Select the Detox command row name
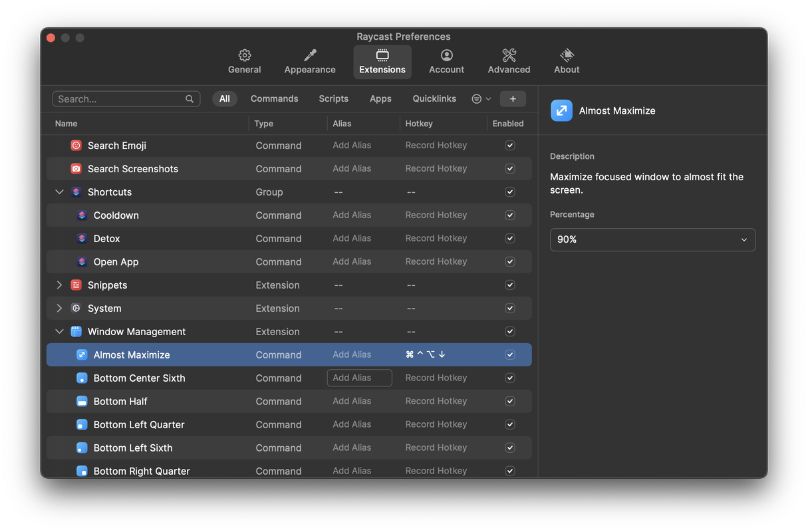Image resolution: width=808 pixels, height=532 pixels. (x=106, y=238)
